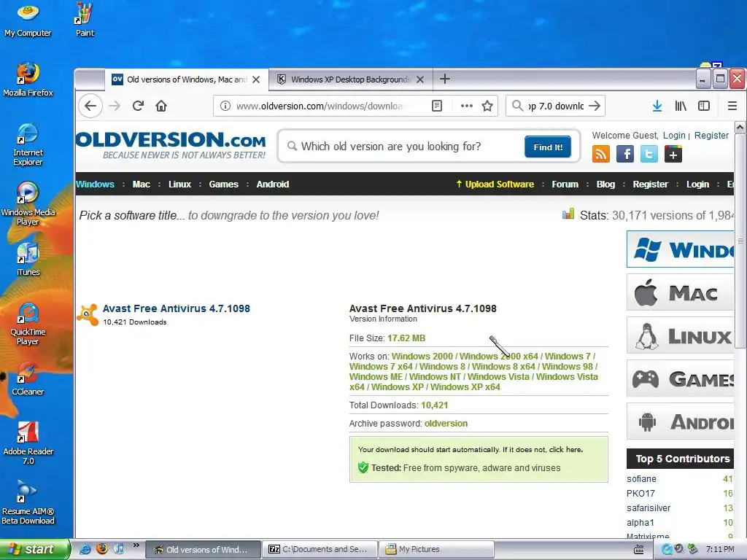Toggle Firefox sidebar icon
Image resolution: width=747 pixels, height=560 pixels.
click(704, 106)
